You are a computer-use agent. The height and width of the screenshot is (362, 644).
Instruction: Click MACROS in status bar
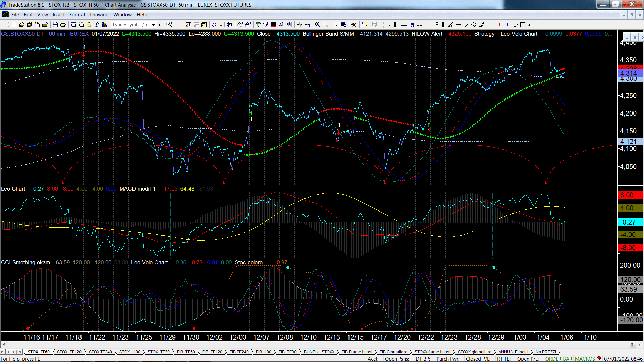[x=585, y=359]
